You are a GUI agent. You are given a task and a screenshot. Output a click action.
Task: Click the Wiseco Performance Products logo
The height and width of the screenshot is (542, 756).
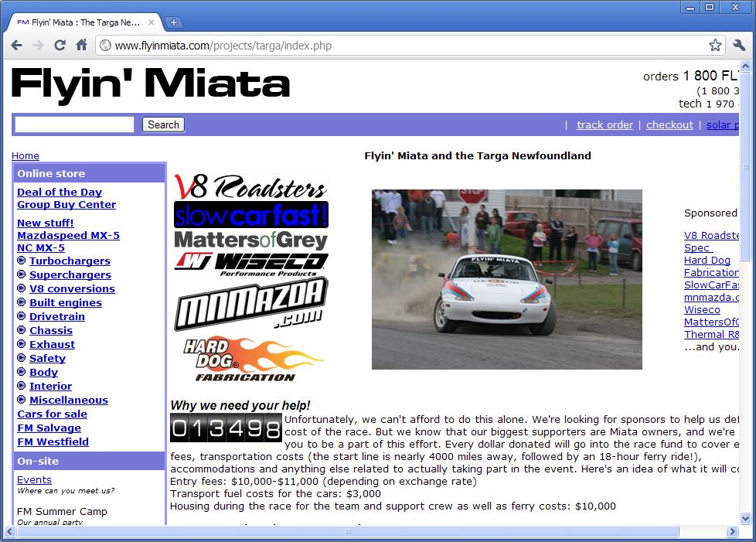(x=251, y=264)
